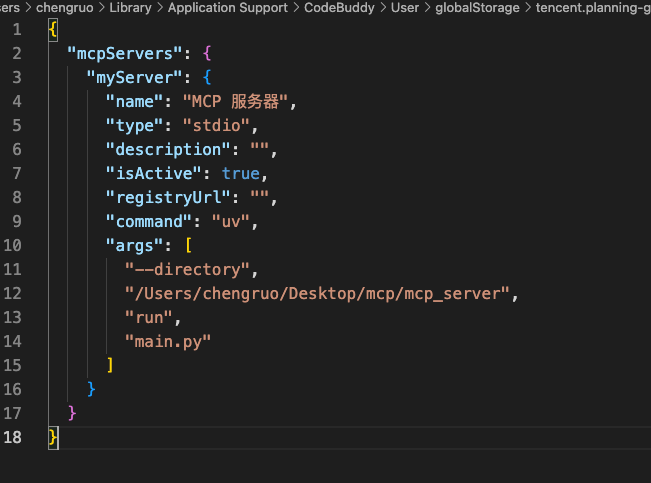This screenshot has height=483, width=651.
Task: Select globalStorage in breadcrumb path
Action: [x=477, y=7]
